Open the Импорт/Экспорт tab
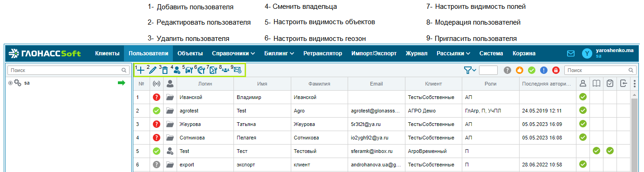 [x=374, y=53]
